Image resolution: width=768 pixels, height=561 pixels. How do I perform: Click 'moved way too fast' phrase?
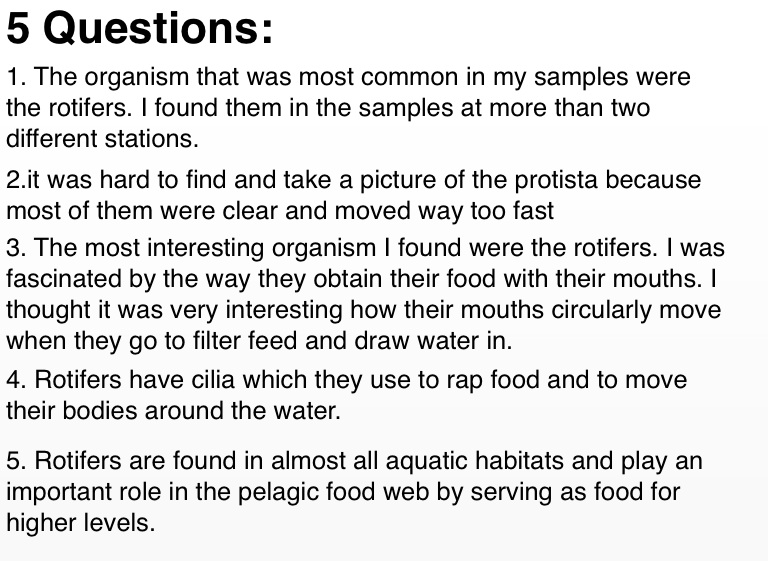(x=444, y=211)
